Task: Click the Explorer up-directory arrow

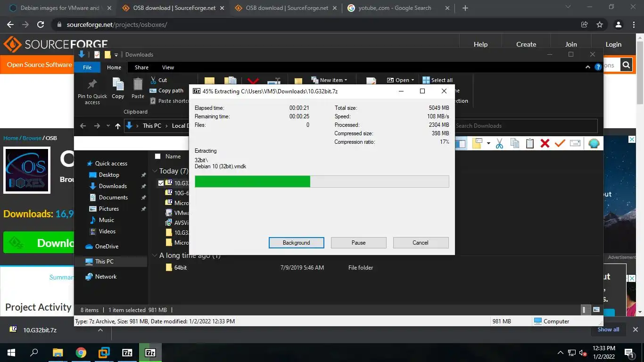Action: coord(118,126)
